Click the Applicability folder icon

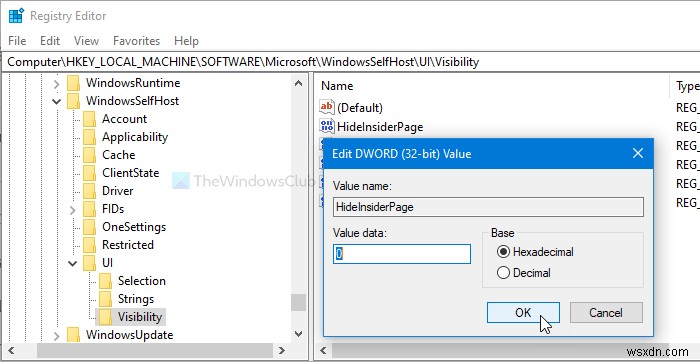(89, 137)
